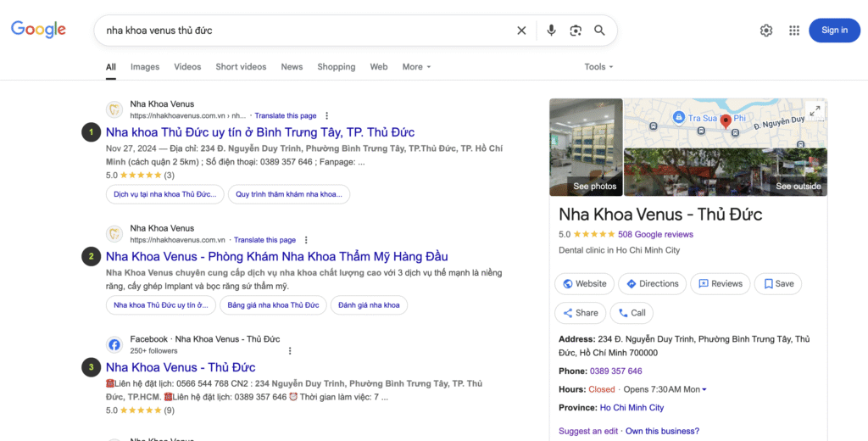Open the More search filters dropdown

pyautogui.click(x=416, y=66)
